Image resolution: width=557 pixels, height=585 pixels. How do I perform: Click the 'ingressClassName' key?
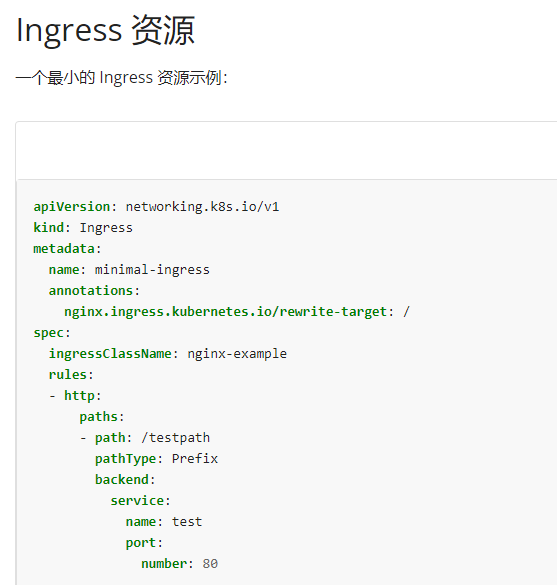tap(110, 353)
